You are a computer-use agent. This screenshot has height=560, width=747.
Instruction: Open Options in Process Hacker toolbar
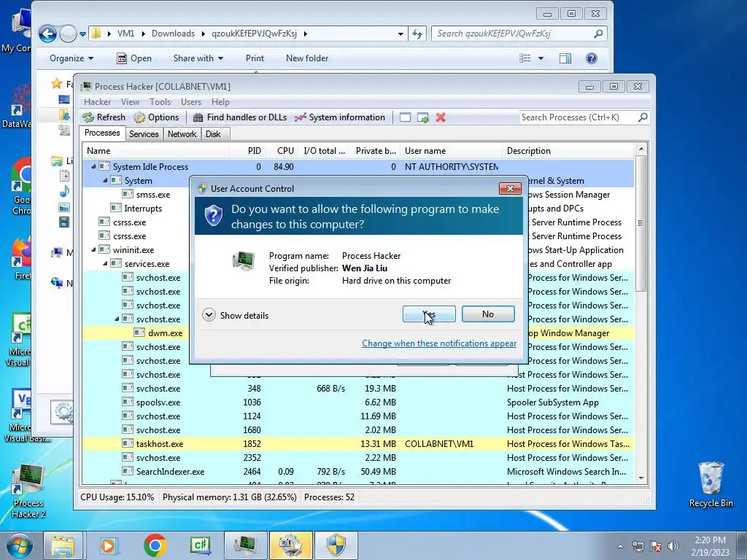156,117
